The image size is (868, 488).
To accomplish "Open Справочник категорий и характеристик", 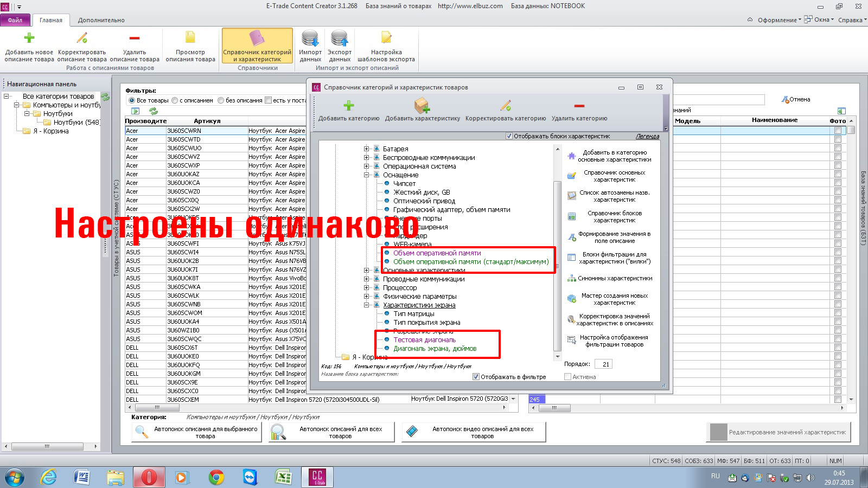I will tap(257, 46).
